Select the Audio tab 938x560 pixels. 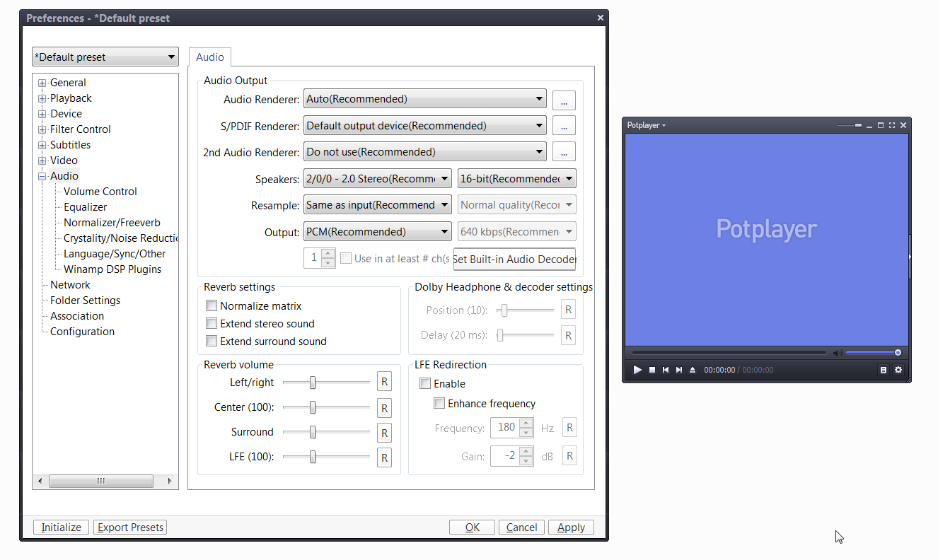(x=210, y=57)
